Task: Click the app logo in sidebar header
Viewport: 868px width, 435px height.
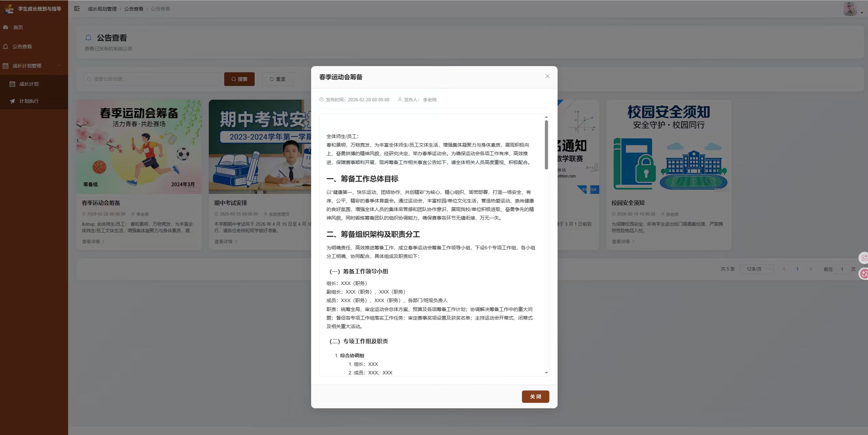Action: coord(9,9)
